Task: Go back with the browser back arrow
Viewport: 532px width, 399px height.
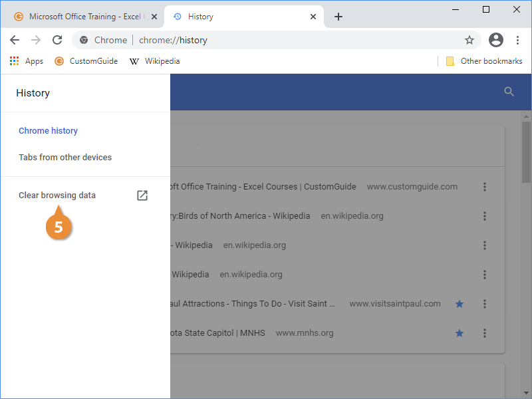Action: (15, 40)
